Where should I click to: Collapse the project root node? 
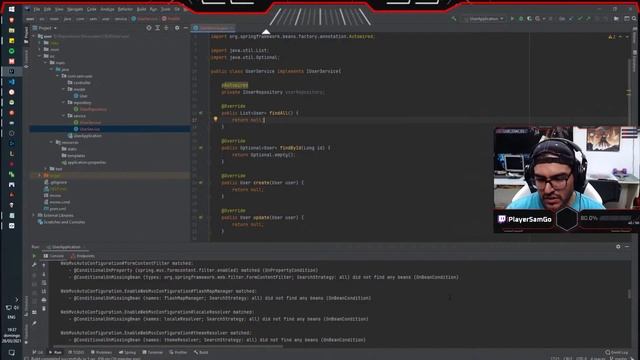(x=34, y=36)
